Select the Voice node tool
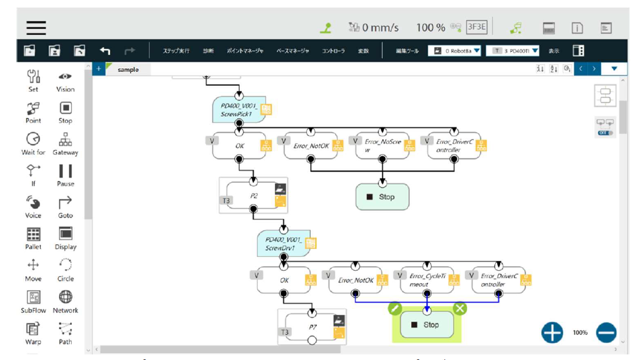This screenshot has width=644, height=360. click(33, 207)
